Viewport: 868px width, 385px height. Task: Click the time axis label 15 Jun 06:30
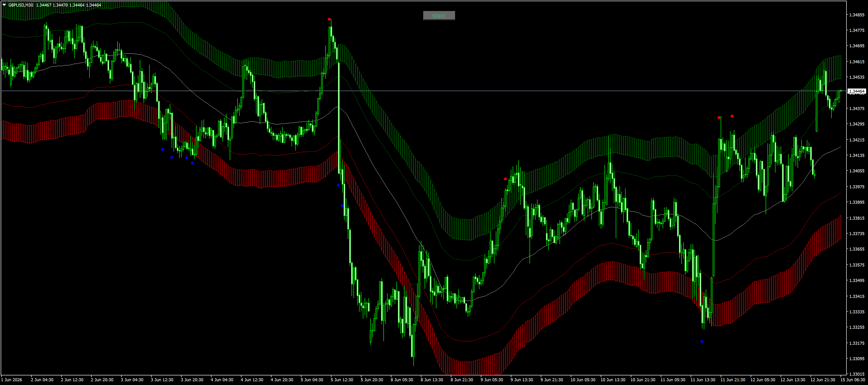coord(853,380)
